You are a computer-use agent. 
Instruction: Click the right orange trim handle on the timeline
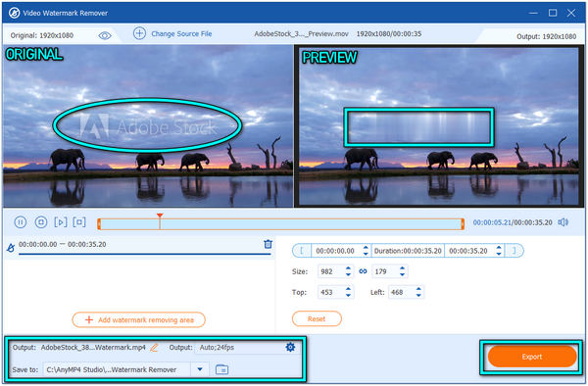463,224
